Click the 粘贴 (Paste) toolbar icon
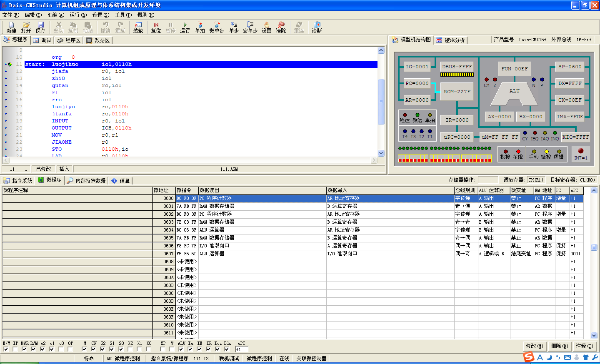 (x=87, y=27)
